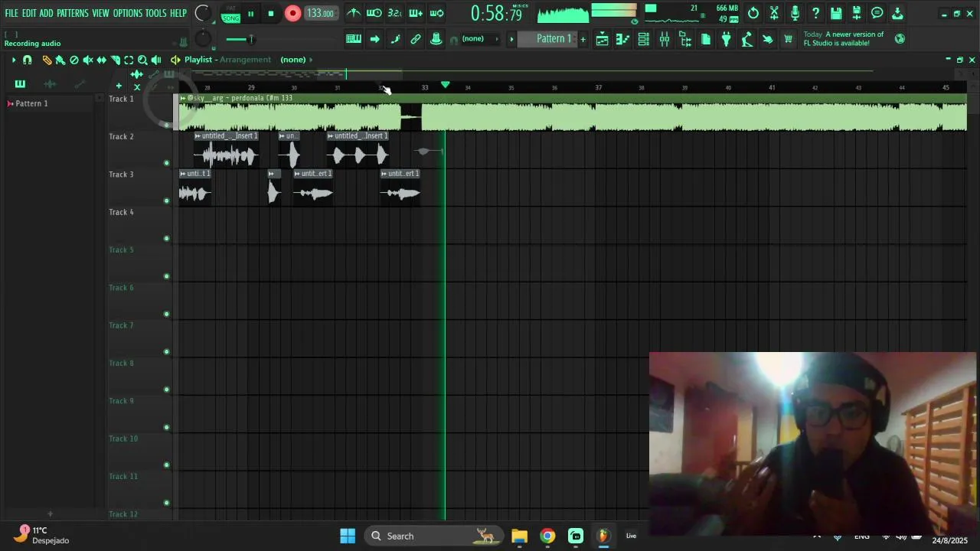Expand the (none) arrow after Arrangement
This screenshot has width=980, height=551.
tap(312, 60)
